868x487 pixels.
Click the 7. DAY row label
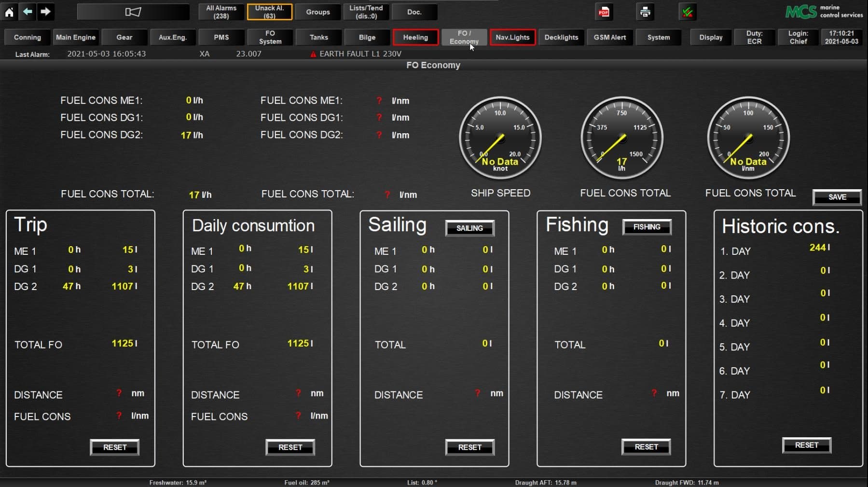(735, 395)
